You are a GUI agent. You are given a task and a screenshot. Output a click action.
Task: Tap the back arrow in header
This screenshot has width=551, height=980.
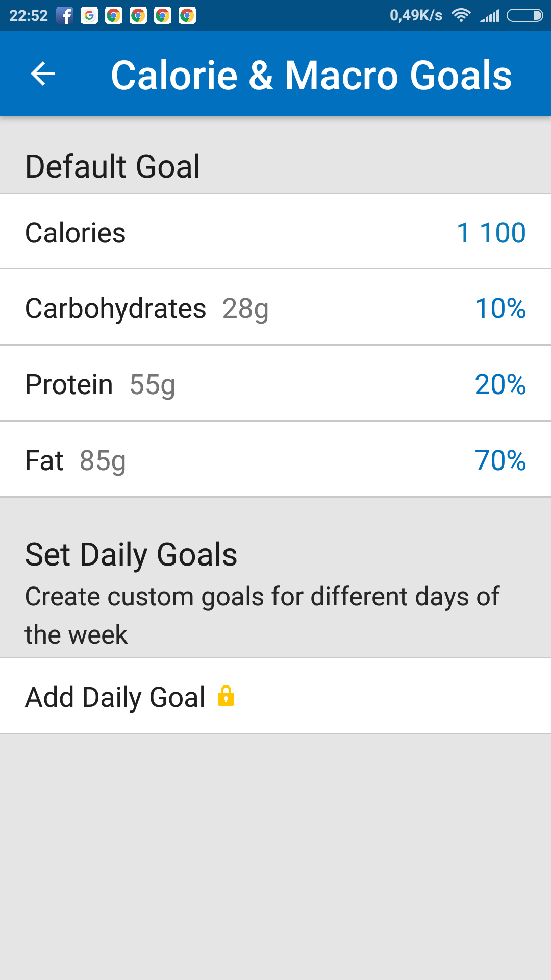point(43,74)
